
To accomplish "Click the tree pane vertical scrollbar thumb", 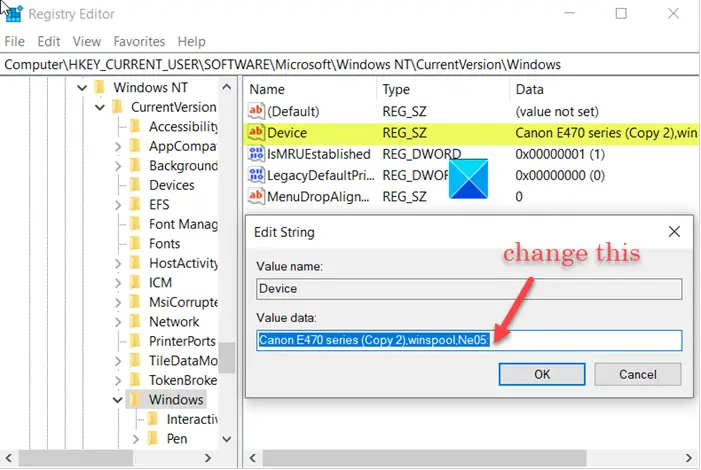I will coord(227,357).
